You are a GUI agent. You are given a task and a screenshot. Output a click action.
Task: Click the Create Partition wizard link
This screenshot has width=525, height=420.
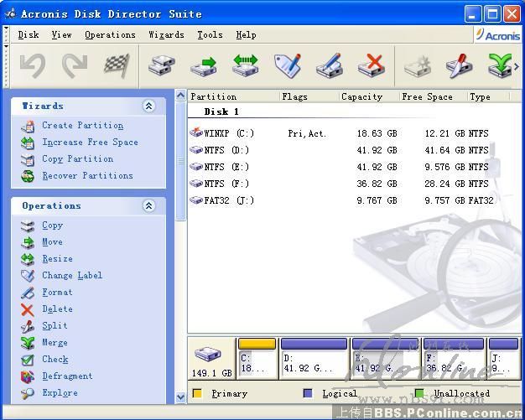[82, 126]
